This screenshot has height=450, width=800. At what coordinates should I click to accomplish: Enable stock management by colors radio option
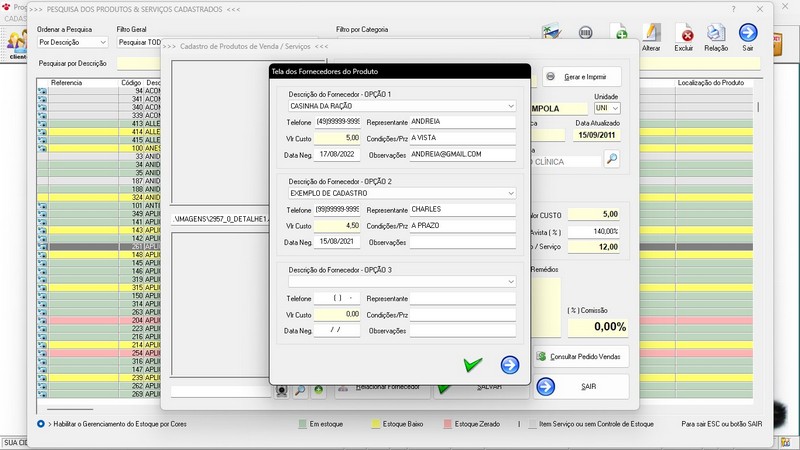pyautogui.click(x=41, y=423)
